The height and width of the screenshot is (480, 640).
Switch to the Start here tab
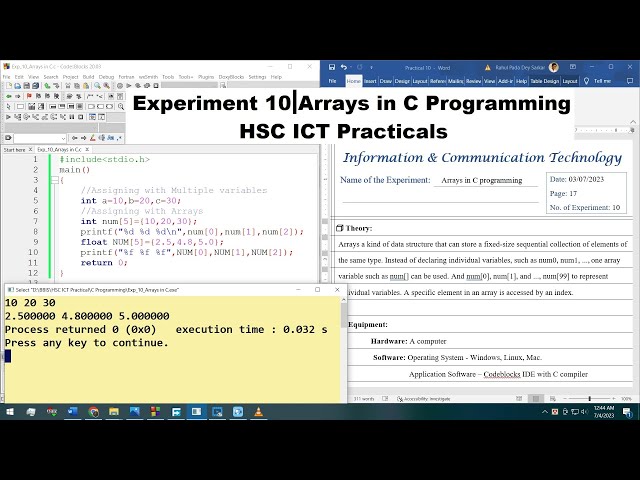14,150
